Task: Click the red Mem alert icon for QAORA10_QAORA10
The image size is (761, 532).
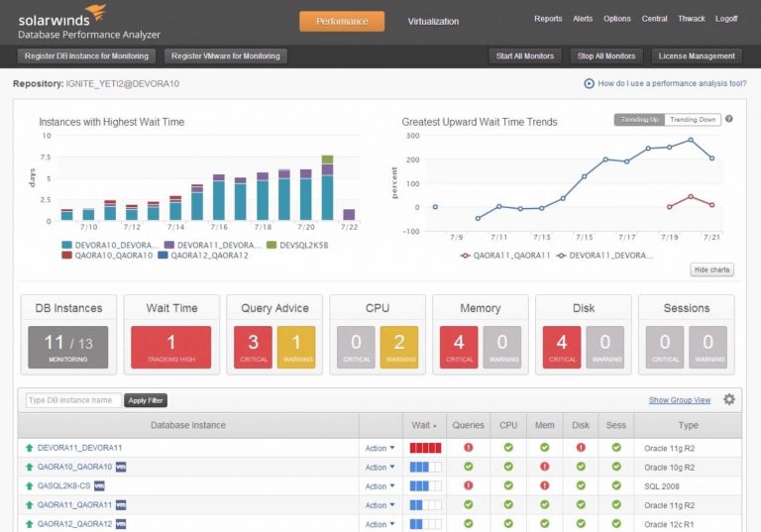Action: click(545, 467)
